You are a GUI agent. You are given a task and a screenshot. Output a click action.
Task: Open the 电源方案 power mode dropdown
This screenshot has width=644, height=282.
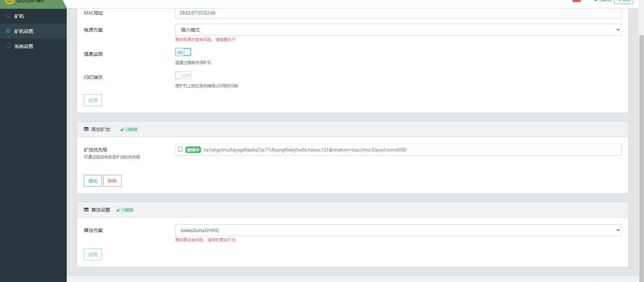click(398, 30)
